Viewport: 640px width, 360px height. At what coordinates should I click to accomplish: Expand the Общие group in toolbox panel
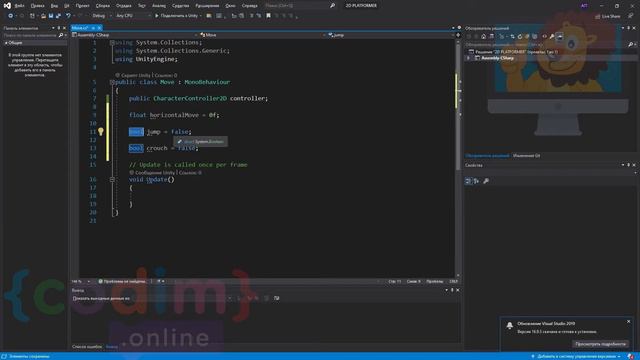[6, 43]
